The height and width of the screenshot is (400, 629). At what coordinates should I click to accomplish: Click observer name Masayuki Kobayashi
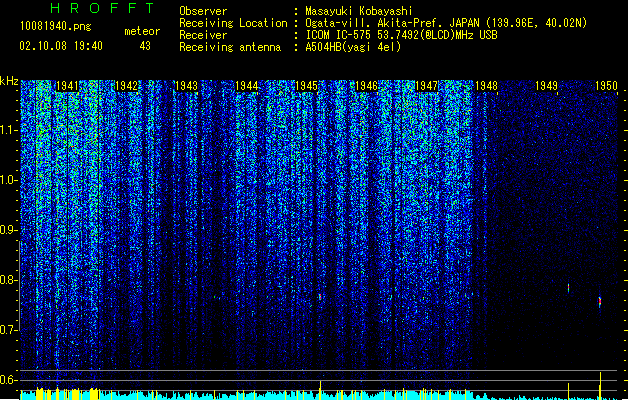click(359, 11)
